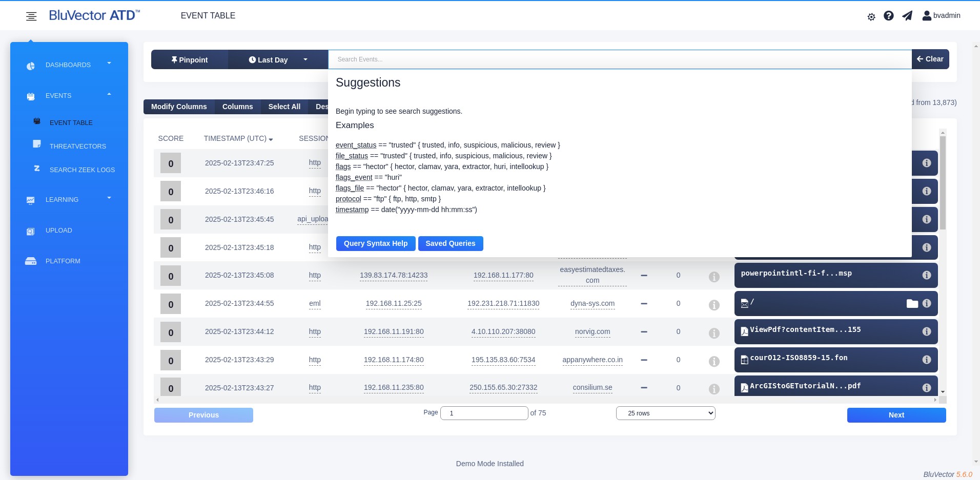Go to Platform in the sidebar
The image size is (980, 480).
click(x=63, y=261)
